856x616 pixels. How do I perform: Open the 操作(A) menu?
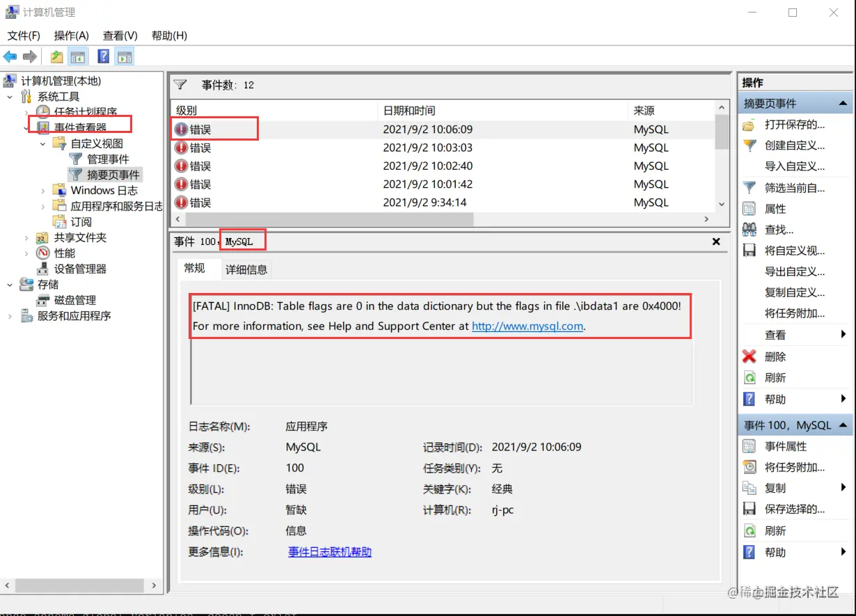72,35
